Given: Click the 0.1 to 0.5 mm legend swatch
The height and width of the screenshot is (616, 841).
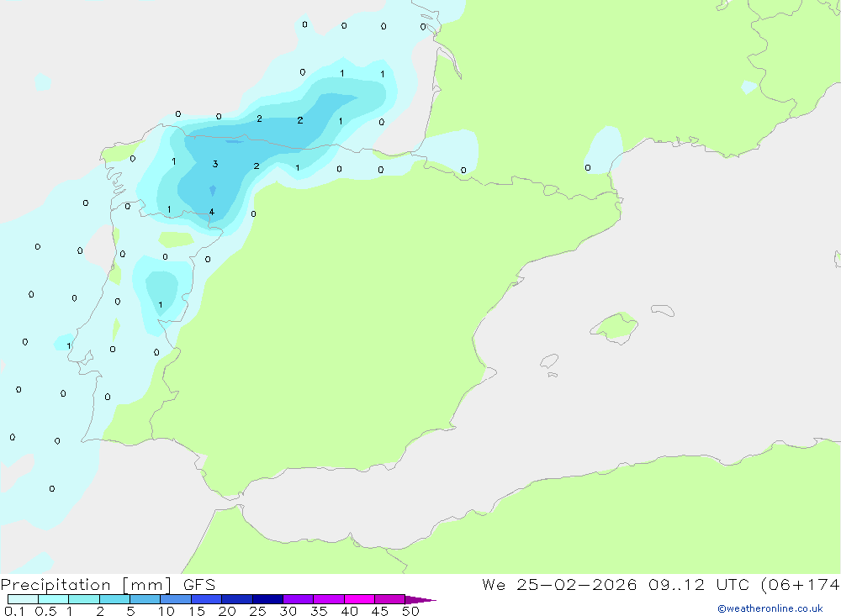Looking at the screenshot, I should [x=23, y=599].
